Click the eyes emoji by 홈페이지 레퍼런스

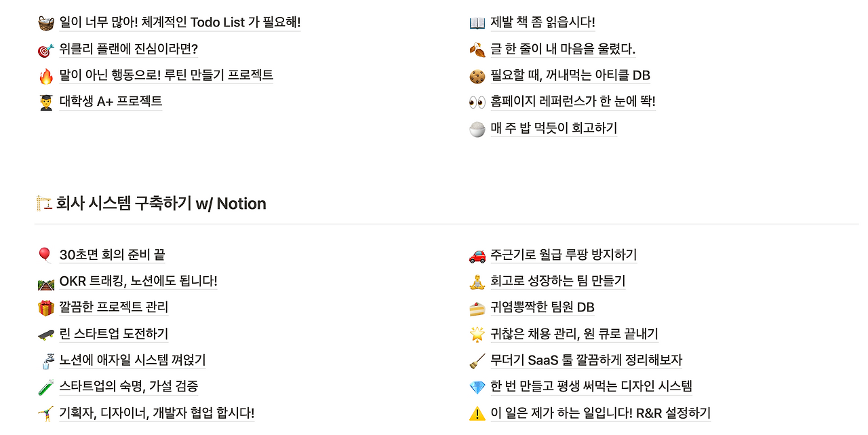(x=477, y=102)
